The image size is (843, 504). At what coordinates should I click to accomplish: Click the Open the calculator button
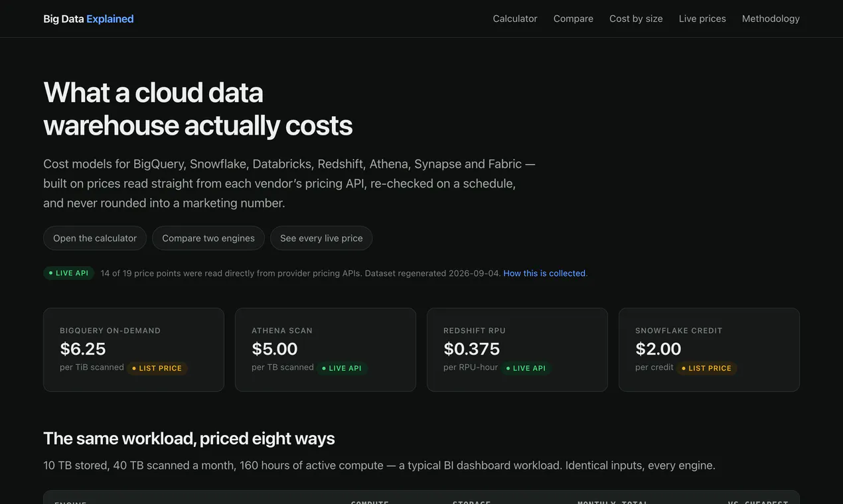tap(95, 238)
